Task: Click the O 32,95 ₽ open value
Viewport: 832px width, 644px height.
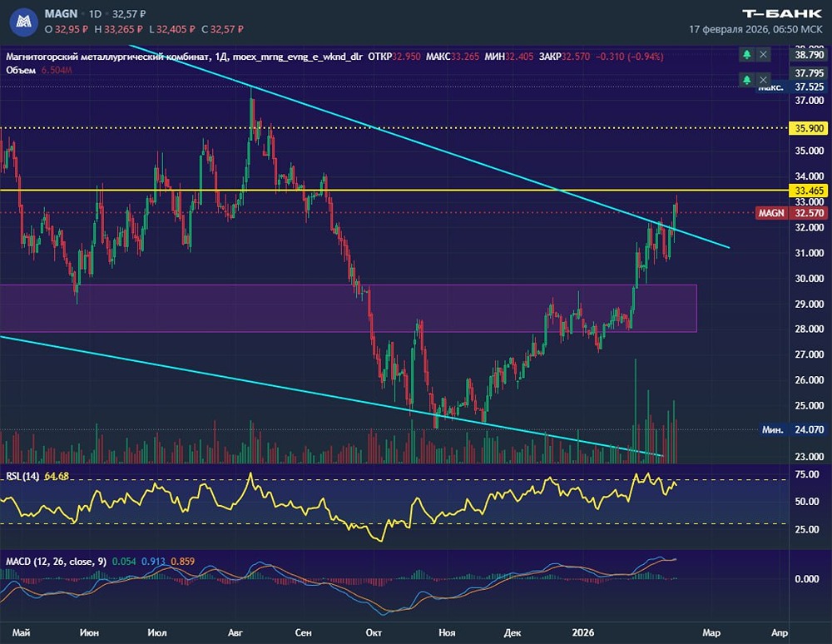Action: pos(67,30)
